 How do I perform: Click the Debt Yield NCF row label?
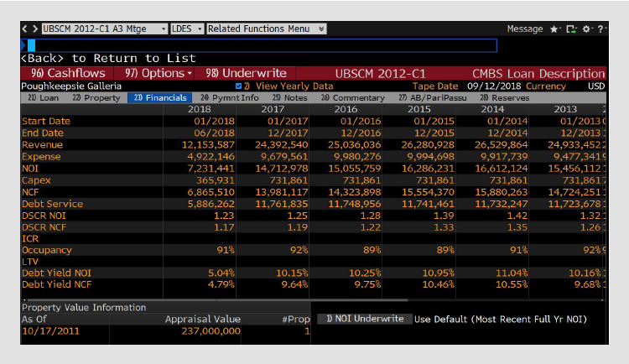point(56,284)
